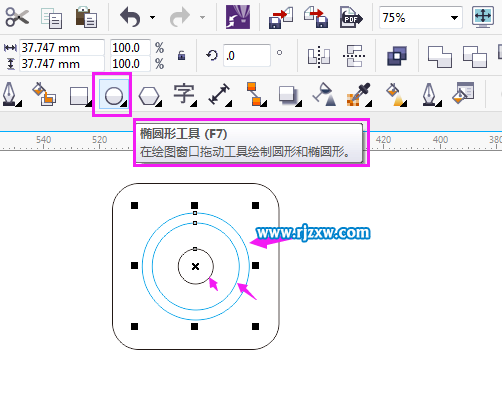Edit the object height field 37.747 mm
The height and width of the screenshot is (396, 502).
pyautogui.click(x=62, y=64)
